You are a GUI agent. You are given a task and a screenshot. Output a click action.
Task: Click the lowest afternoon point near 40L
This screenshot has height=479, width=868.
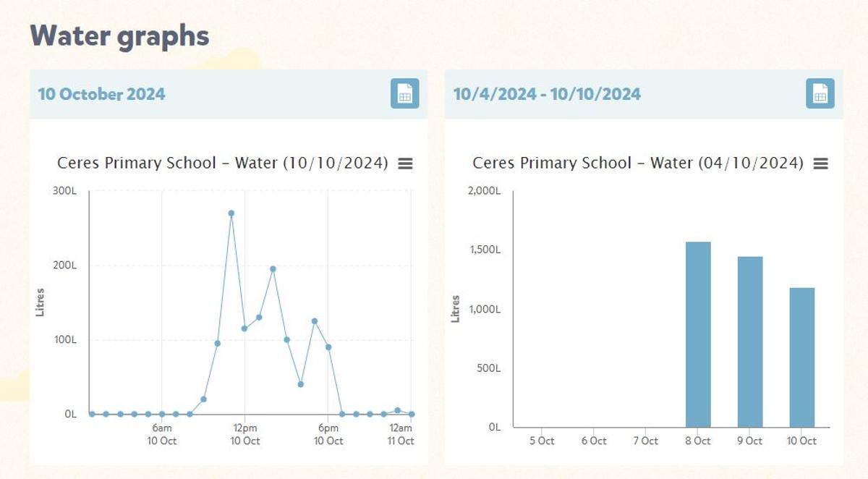(301, 384)
